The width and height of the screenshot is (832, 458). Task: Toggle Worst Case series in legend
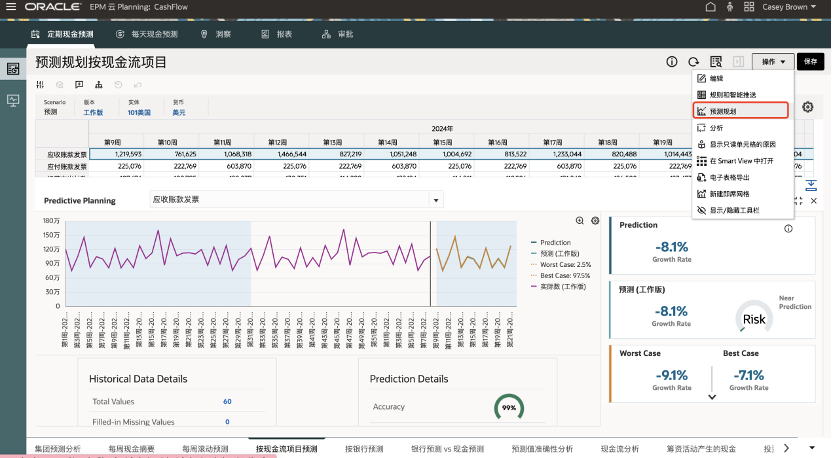click(563, 264)
